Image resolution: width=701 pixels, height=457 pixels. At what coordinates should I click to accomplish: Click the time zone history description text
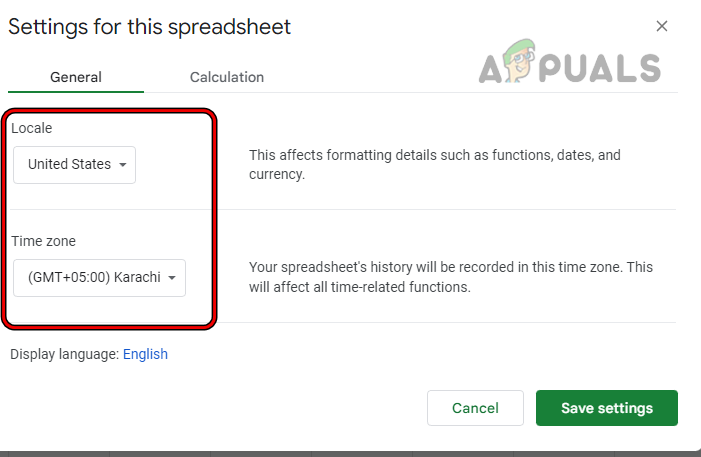pyautogui.click(x=450, y=277)
